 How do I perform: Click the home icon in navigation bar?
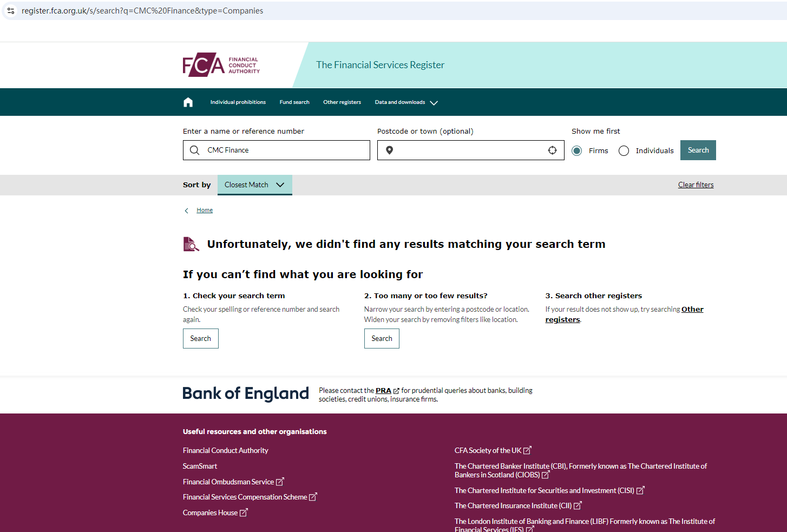pyautogui.click(x=188, y=102)
